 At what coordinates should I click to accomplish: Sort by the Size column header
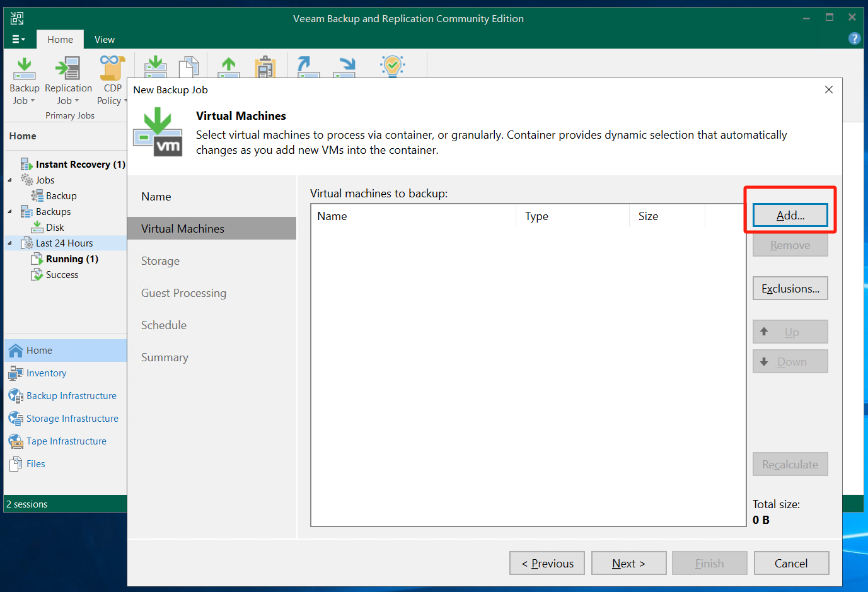pyautogui.click(x=667, y=216)
